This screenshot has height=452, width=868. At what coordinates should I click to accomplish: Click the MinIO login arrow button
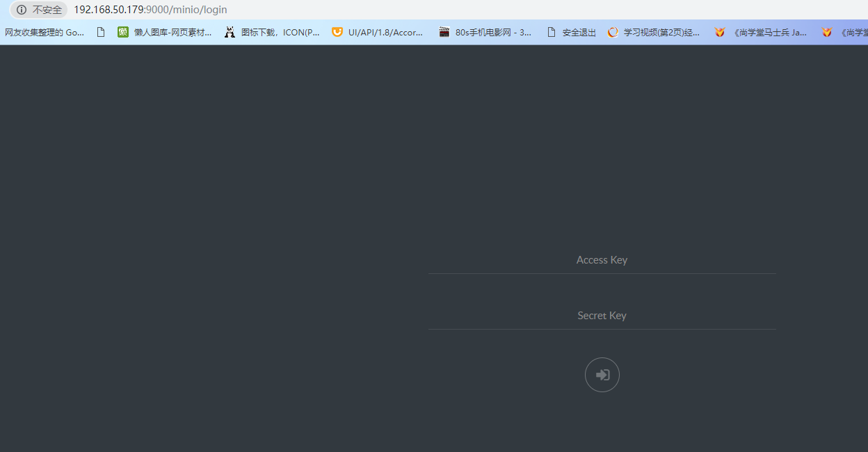pos(602,375)
